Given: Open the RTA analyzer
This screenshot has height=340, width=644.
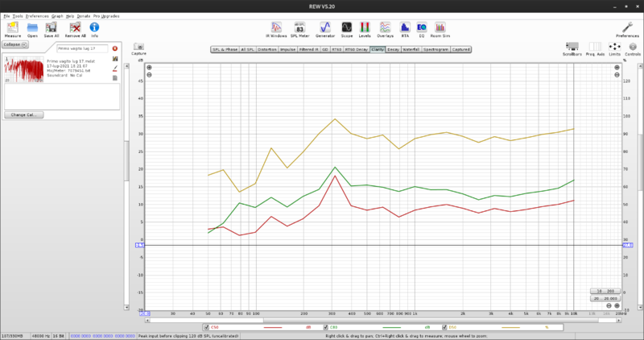Looking at the screenshot, I should (404, 28).
